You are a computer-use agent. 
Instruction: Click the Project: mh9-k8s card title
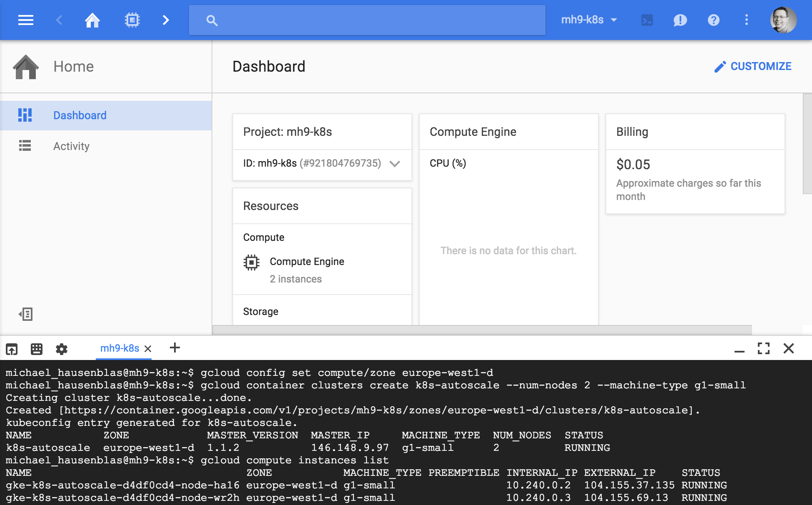(287, 132)
